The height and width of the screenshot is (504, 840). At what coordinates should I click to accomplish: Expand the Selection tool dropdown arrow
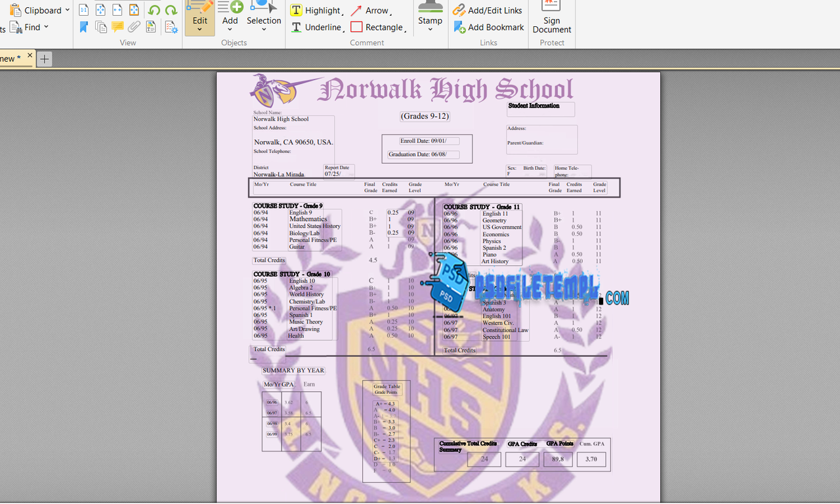tap(264, 30)
